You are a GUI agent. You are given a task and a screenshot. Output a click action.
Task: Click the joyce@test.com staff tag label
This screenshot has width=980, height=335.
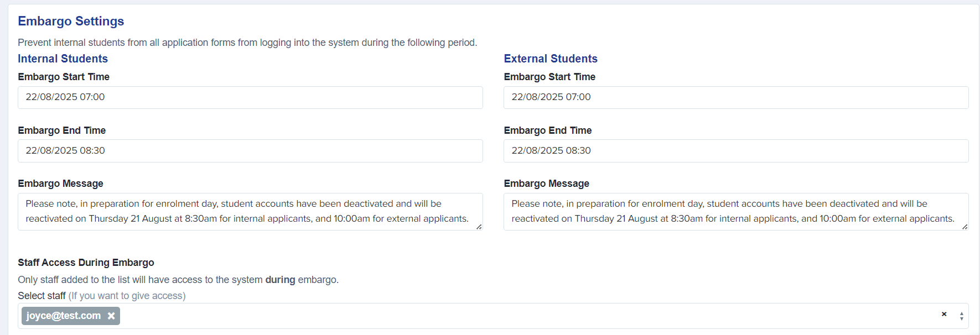point(64,316)
